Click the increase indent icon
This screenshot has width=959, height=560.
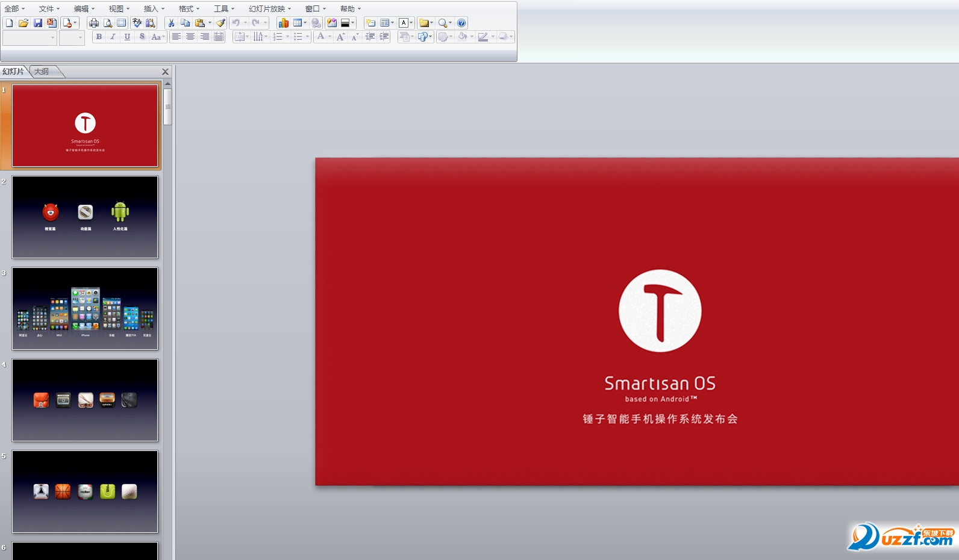point(384,37)
